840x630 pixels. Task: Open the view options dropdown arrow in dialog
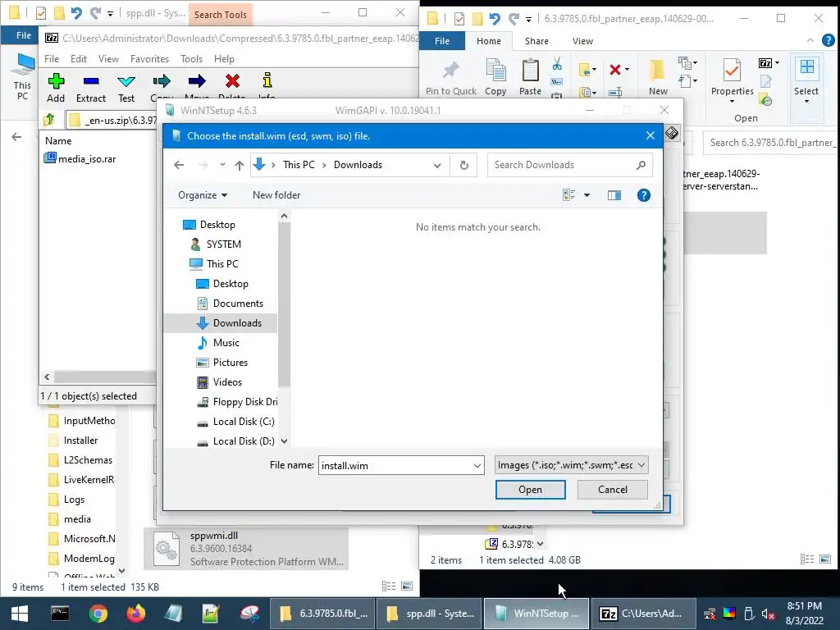(587, 195)
